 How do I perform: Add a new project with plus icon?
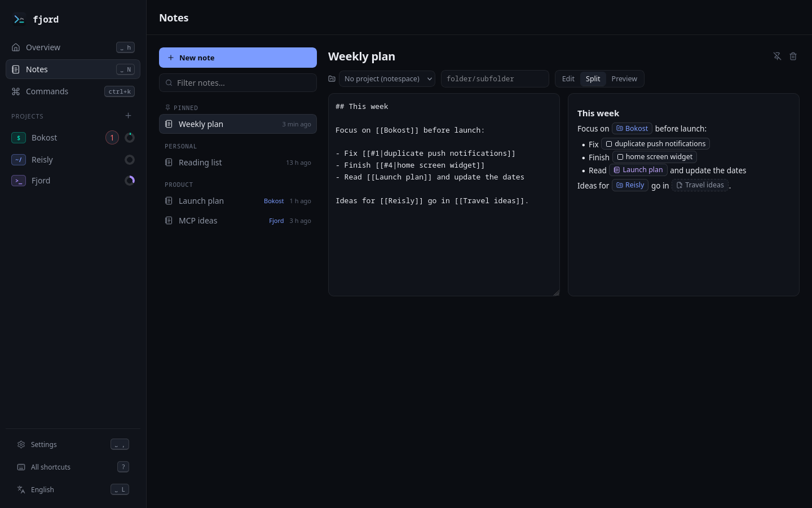click(128, 116)
